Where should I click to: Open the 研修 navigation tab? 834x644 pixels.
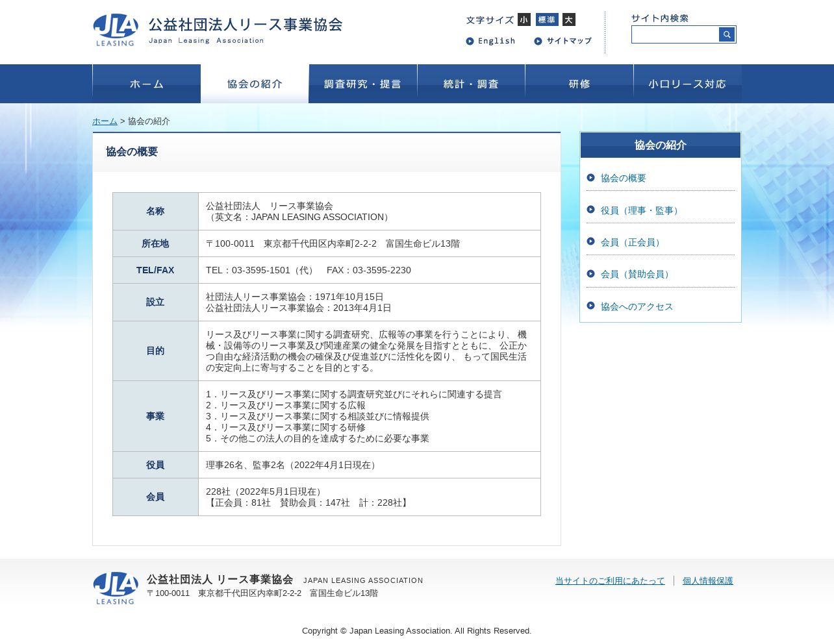pyautogui.click(x=579, y=84)
